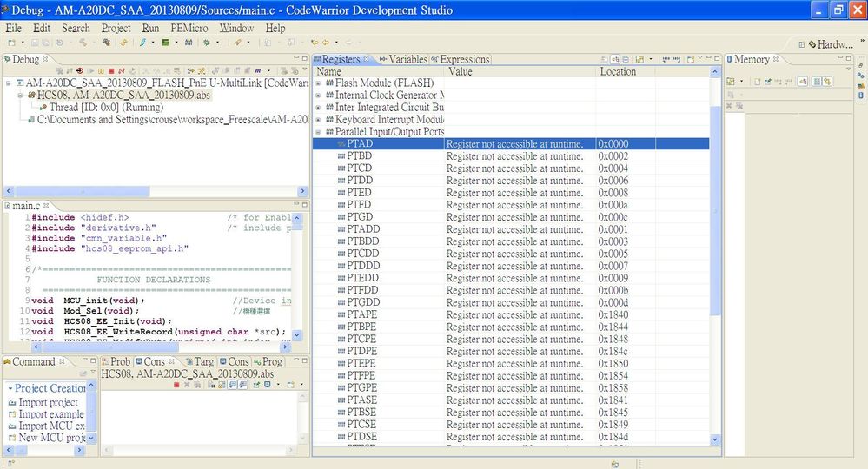Open the Project menu
This screenshot has width=868, height=469.
pyautogui.click(x=116, y=28)
